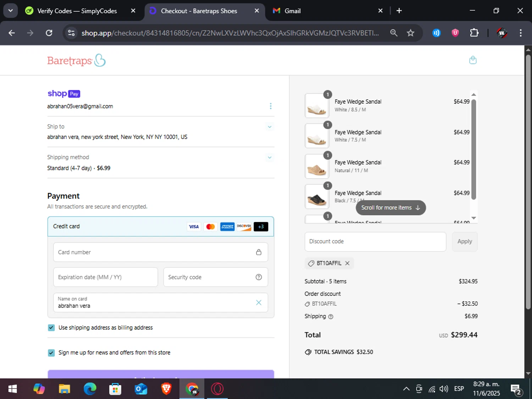This screenshot has width=532, height=399.
Task: Expand the Shipping method section
Action: click(270, 157)
